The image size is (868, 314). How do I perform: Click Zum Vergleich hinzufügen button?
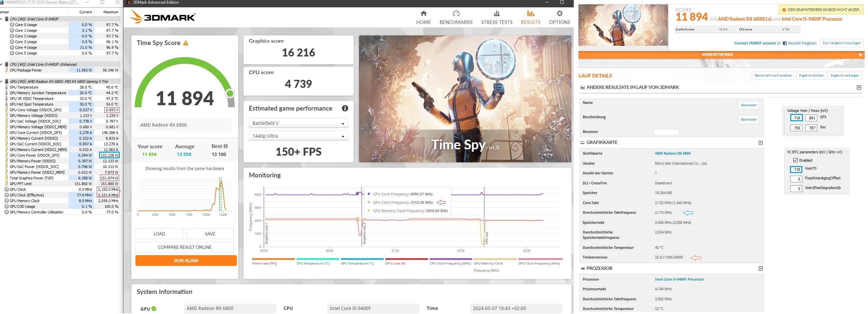(x=841, y=43)
